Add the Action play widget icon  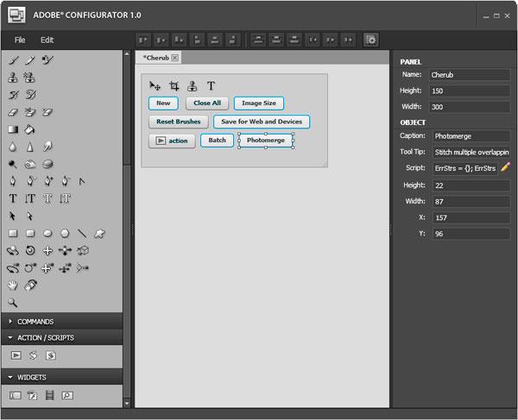coord(16,355)
